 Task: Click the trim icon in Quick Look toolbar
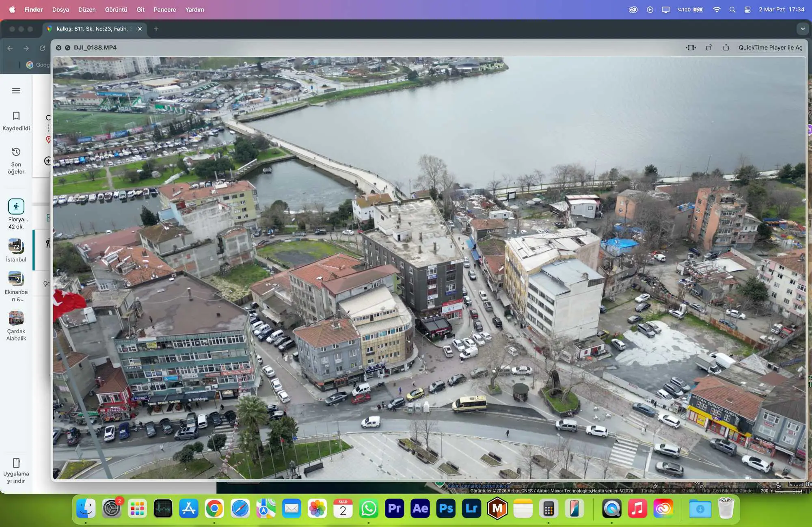pos(691,48)
